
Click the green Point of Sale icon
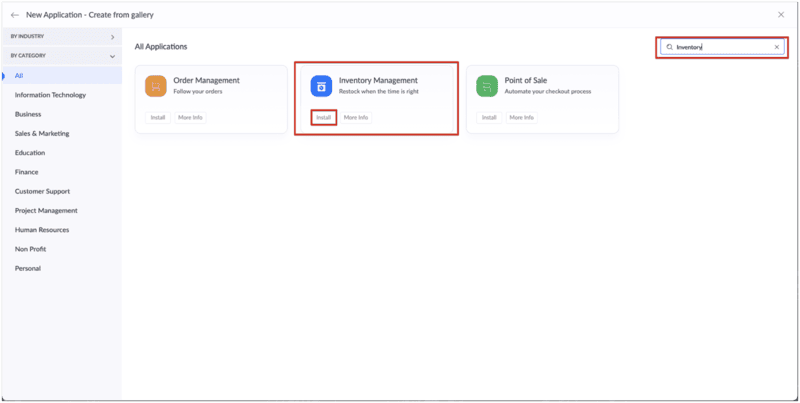(x=486, y=85)
